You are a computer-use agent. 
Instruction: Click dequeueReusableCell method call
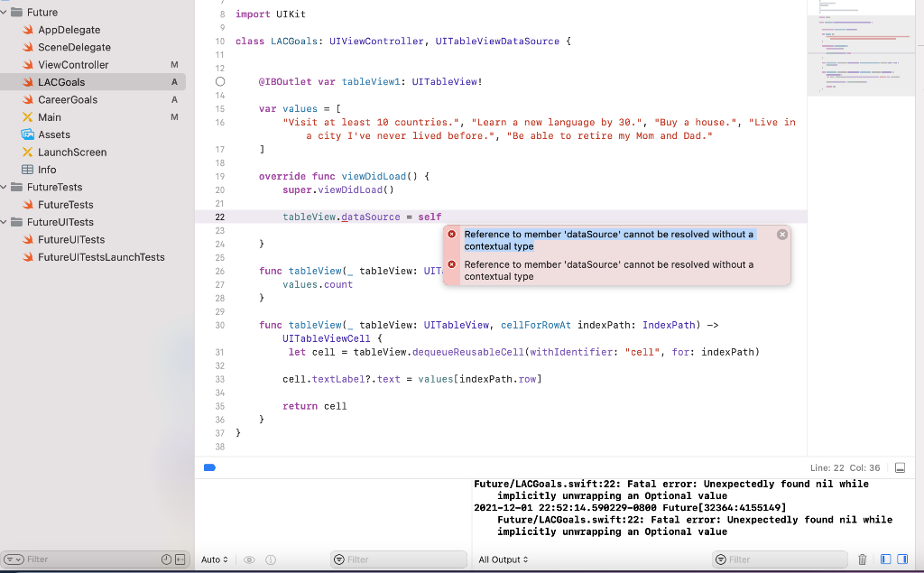(468, 352)
